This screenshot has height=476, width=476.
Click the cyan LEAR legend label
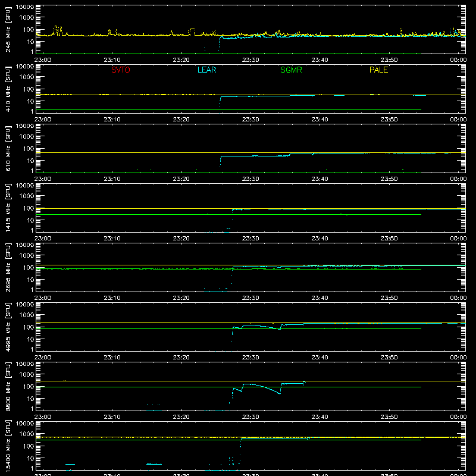pos(206,70)
